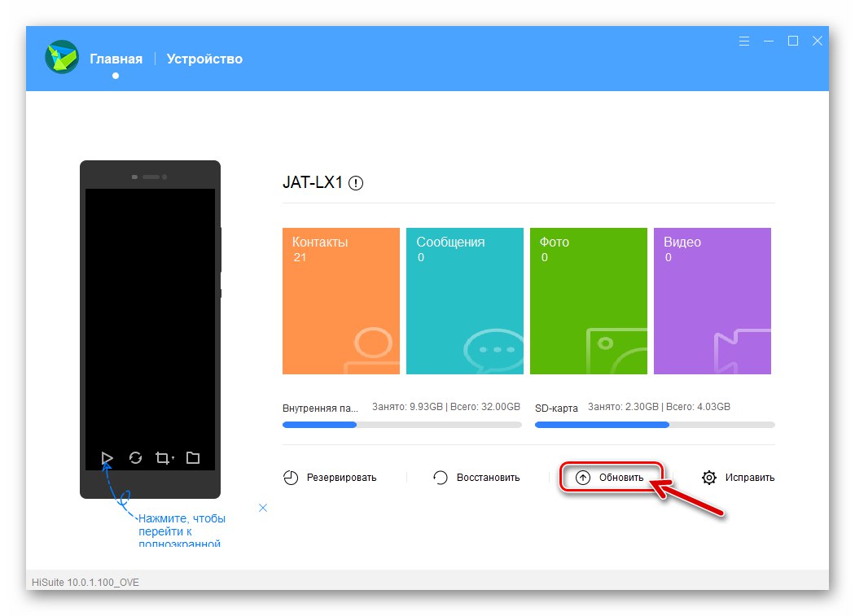Open screenshot folder icon under phone preview
Viewport: 855px width, 616px height.
click(192, 458)
